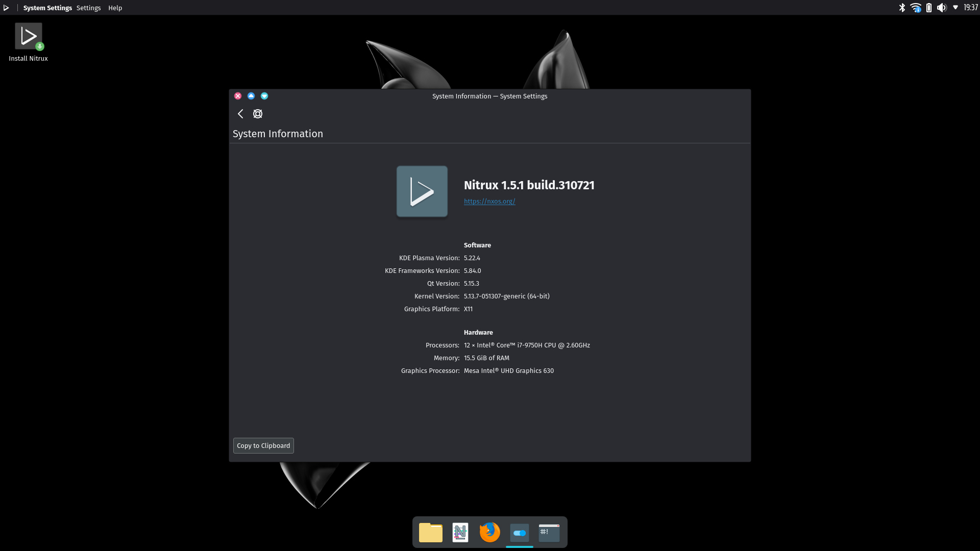Check battery status from the tray icon
The image size is (980, 551).
point(929,8)
